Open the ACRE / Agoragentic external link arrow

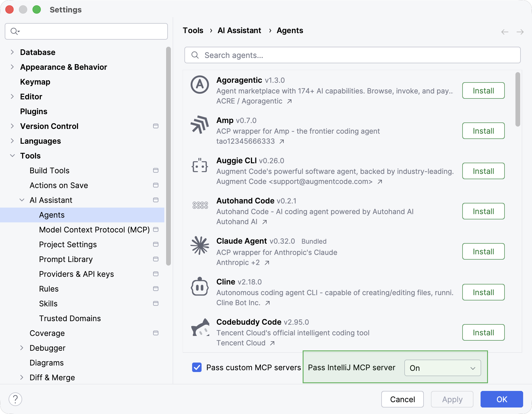pyautogui.click(x=289, y=101)
